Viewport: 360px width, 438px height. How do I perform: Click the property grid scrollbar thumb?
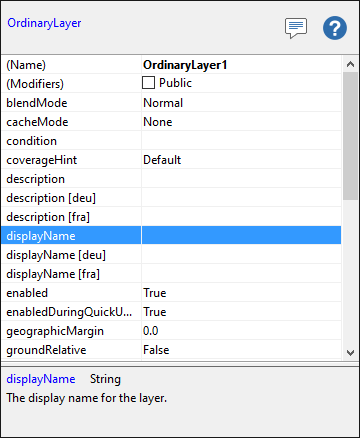350,136
